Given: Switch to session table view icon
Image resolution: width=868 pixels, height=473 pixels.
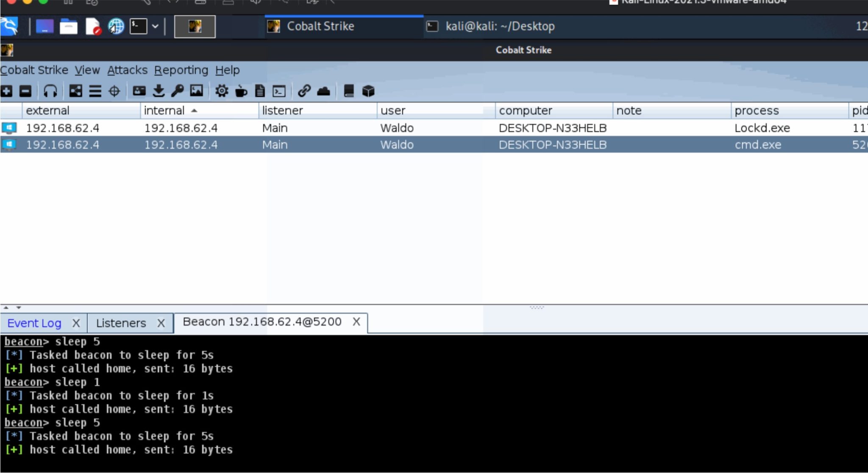Looking at the screenshot, I should 95,91.
